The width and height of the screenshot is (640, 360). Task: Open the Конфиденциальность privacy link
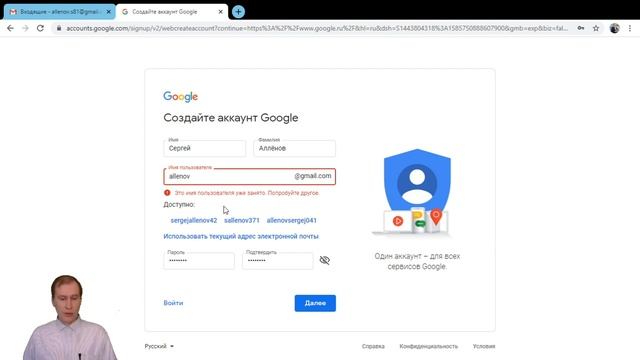[429, 346]
